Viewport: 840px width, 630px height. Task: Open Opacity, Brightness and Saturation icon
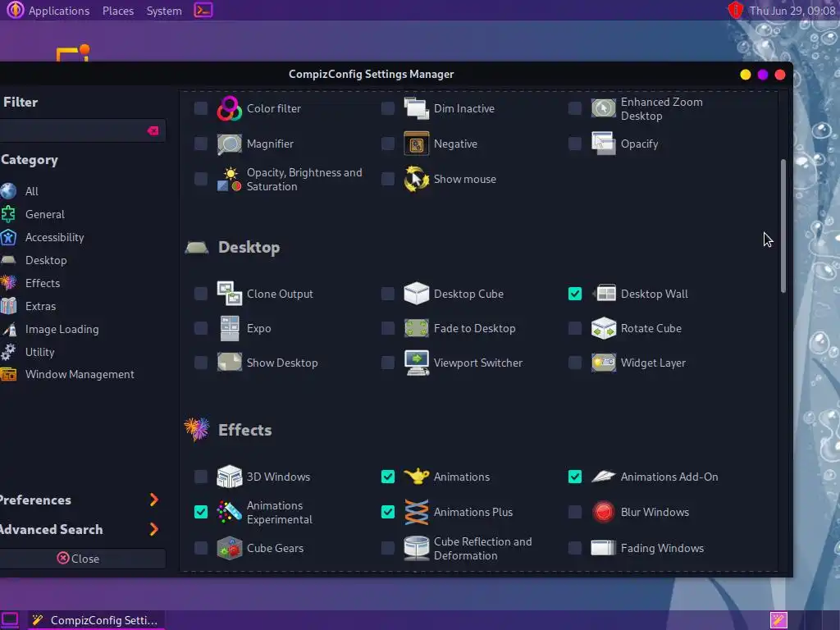point(230,180)
